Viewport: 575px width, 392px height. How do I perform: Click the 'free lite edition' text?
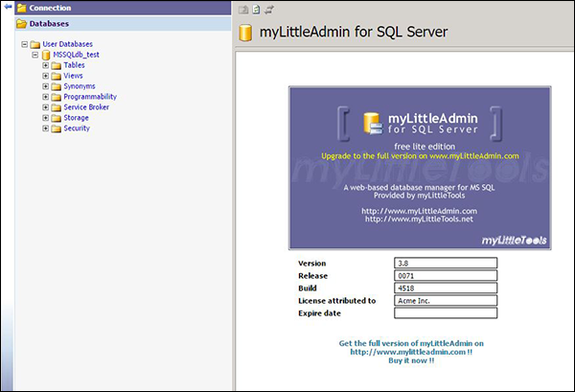[425, 147]
